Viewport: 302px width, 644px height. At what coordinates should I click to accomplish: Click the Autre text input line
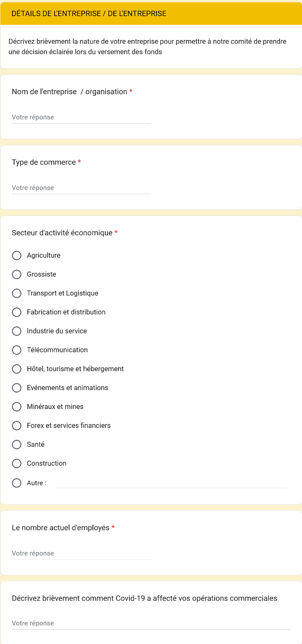171,483
